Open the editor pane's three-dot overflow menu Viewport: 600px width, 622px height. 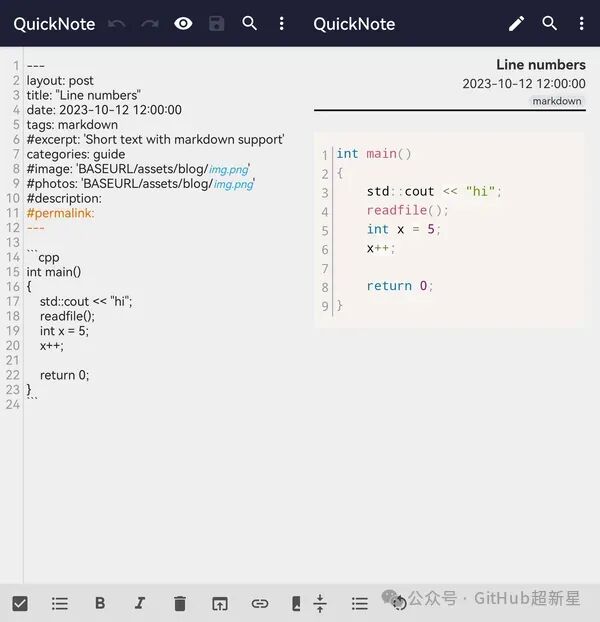point(282,24)
